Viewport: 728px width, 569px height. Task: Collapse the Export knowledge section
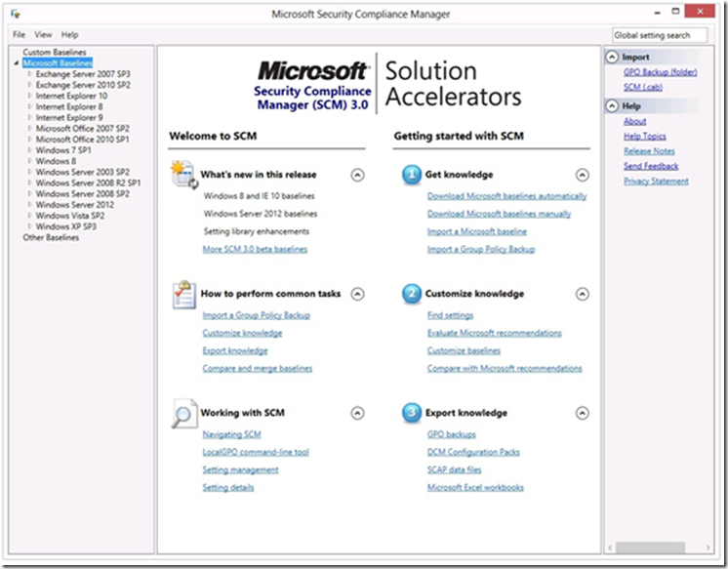coord(583,413)
